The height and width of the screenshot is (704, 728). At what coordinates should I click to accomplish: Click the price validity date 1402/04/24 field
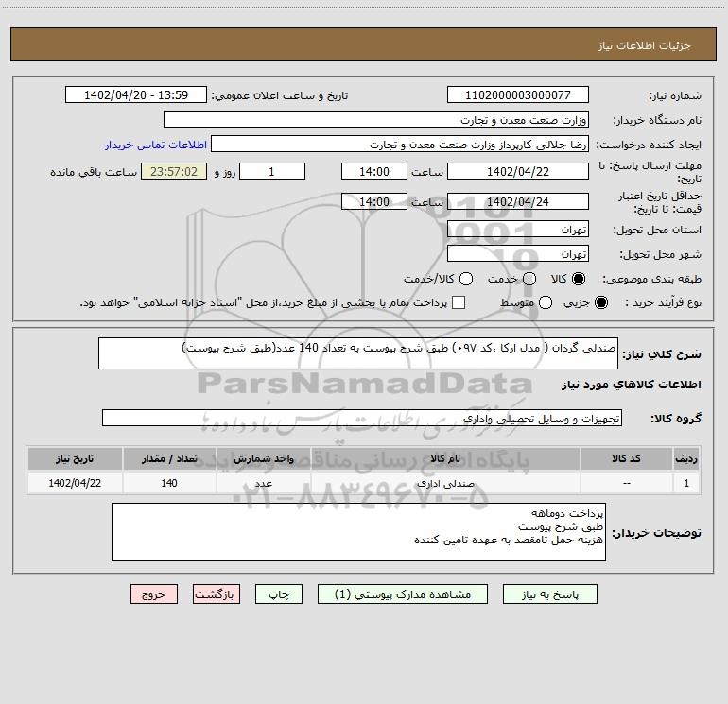518,201
